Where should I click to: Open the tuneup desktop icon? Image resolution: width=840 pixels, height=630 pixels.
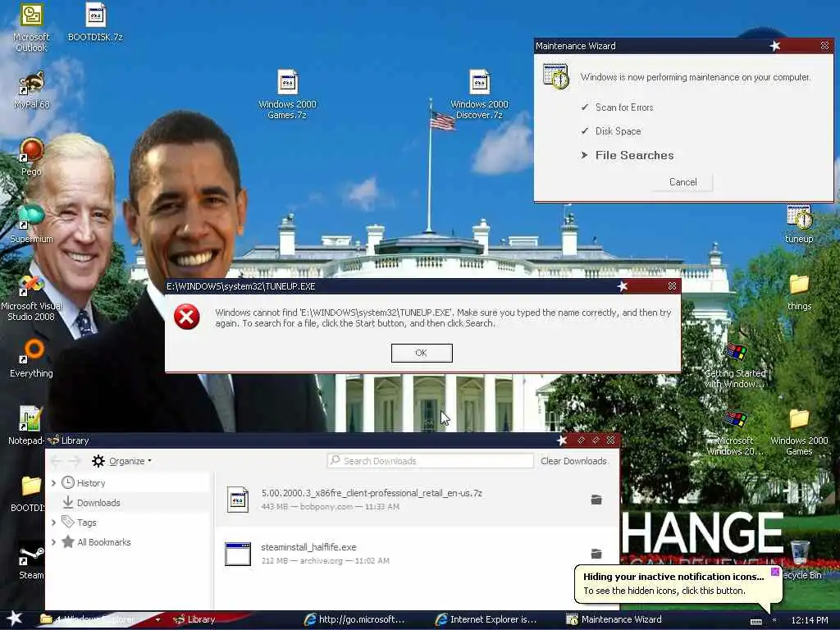[799, 224]
